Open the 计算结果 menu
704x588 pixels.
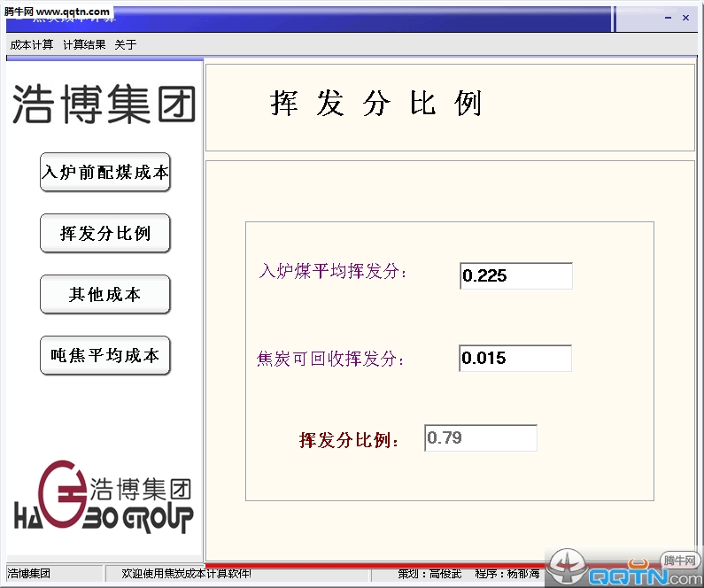tap(84, 44)
